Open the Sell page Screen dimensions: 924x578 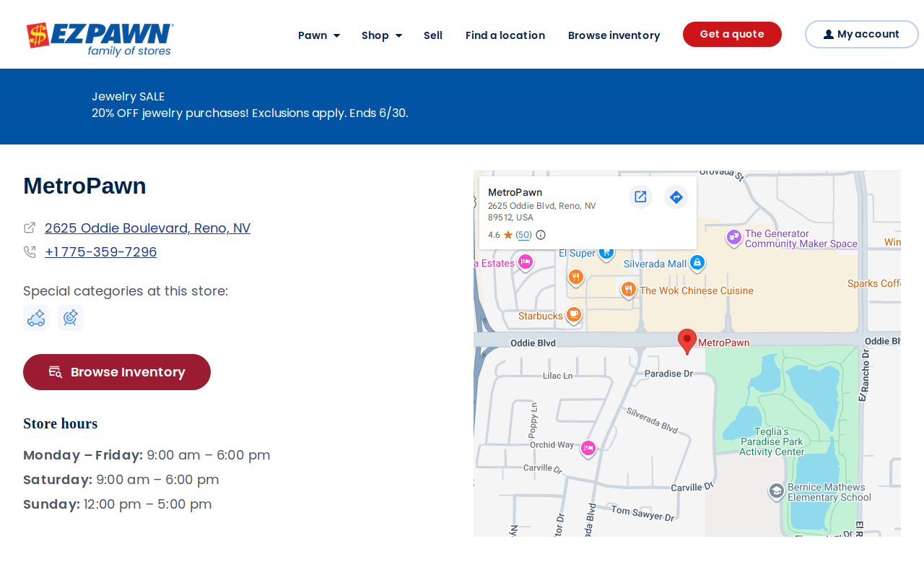click(433, 35)
